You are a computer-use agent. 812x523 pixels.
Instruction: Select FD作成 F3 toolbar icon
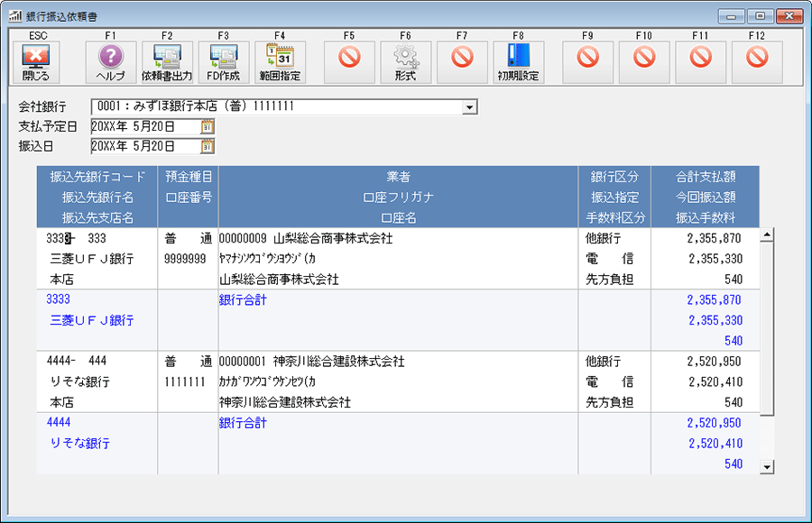[x=223, y=62]
